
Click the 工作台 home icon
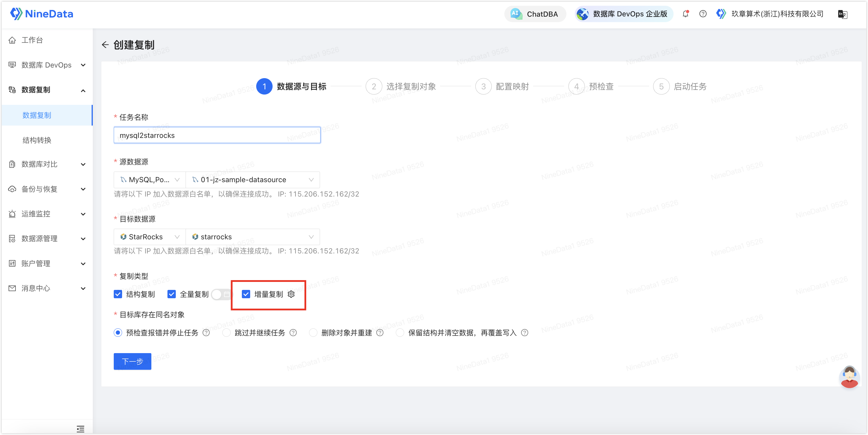[12, 40]
